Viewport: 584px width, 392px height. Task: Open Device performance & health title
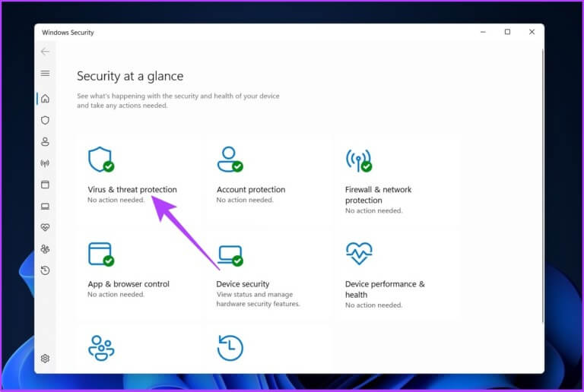pos(385,289)
